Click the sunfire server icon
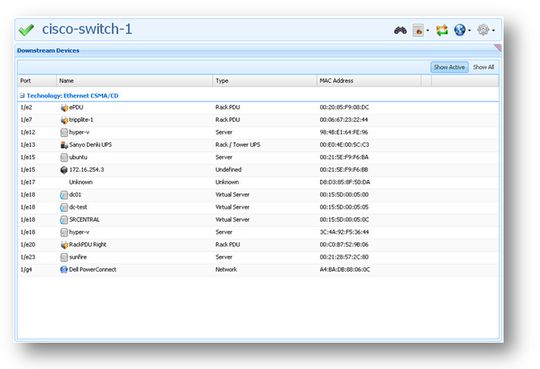This screenshot has height=369, width=540. coord(64,257)
